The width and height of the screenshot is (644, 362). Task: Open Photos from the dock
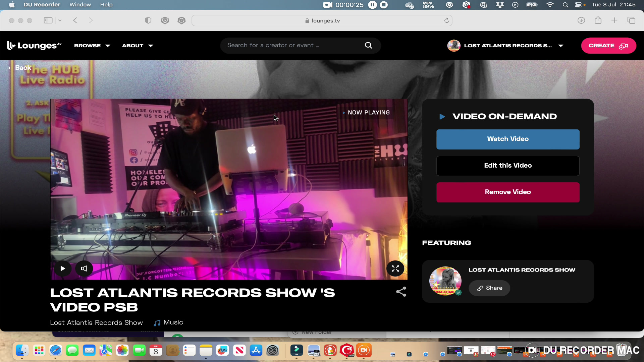122,351
